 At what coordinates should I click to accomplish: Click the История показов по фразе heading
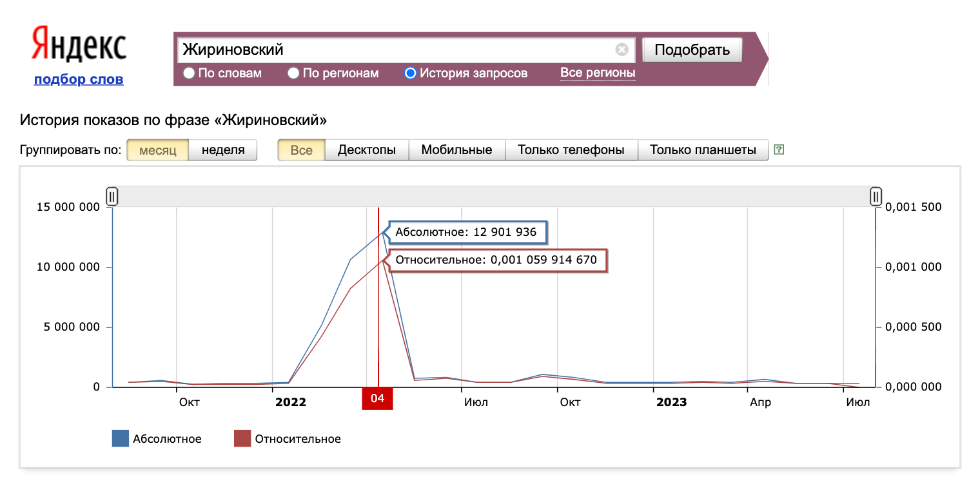pos(173,120)
